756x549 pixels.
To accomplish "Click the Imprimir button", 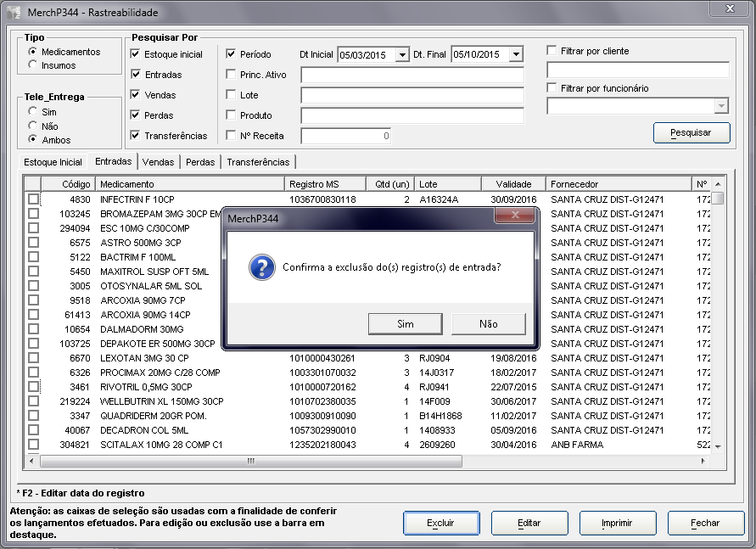I will [617, 524].
